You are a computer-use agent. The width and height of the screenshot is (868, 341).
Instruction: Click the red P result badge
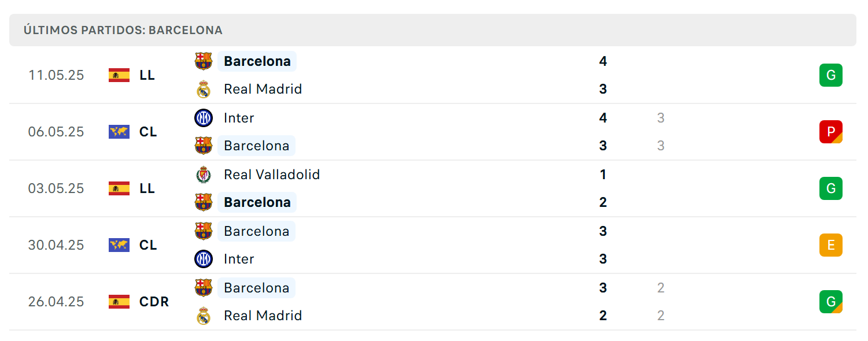[x=831, y=132]
